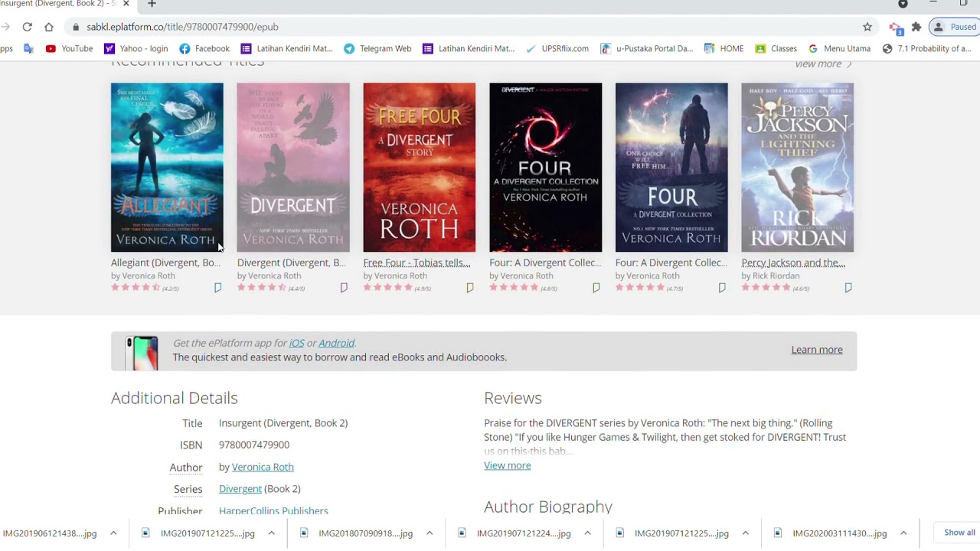Open the Allegiant book cover
Screen dimensions: 980x551
167,168
